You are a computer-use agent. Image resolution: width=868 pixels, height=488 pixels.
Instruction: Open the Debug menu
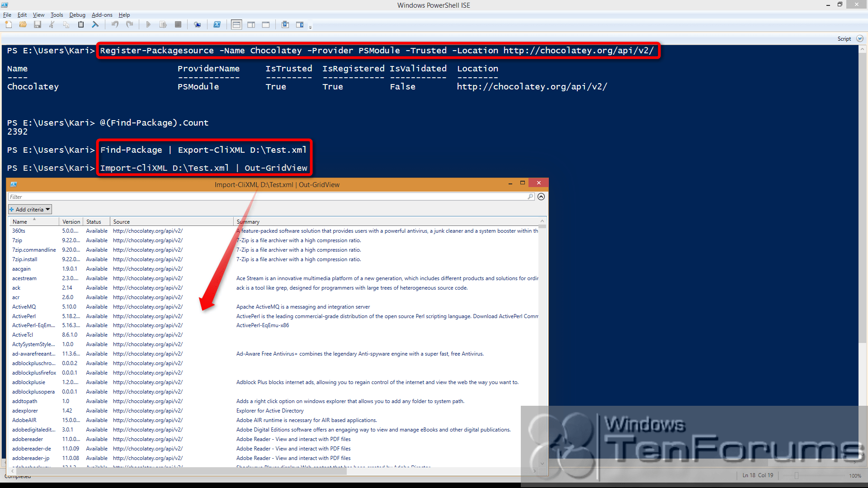coord(77,14)
